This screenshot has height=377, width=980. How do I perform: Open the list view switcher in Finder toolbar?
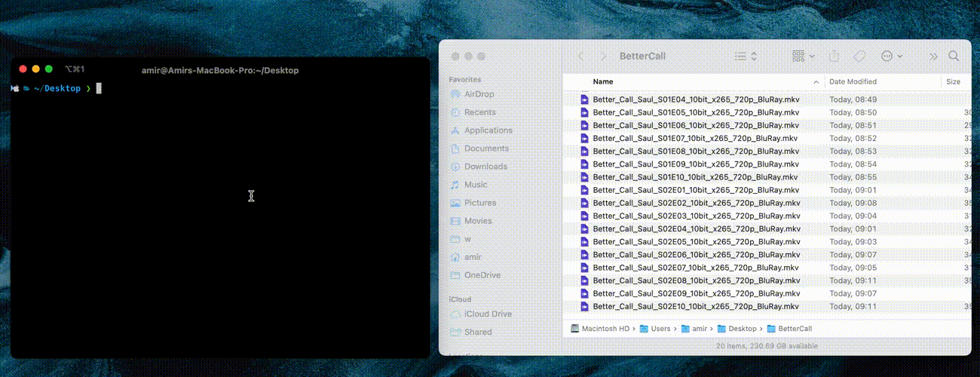[746, 57]
